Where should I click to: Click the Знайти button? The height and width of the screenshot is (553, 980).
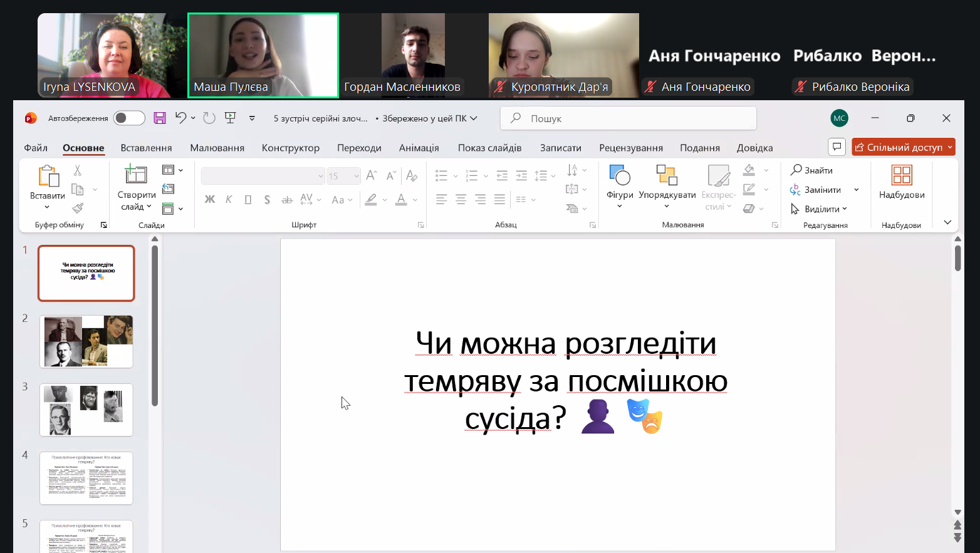coord(812,170)
